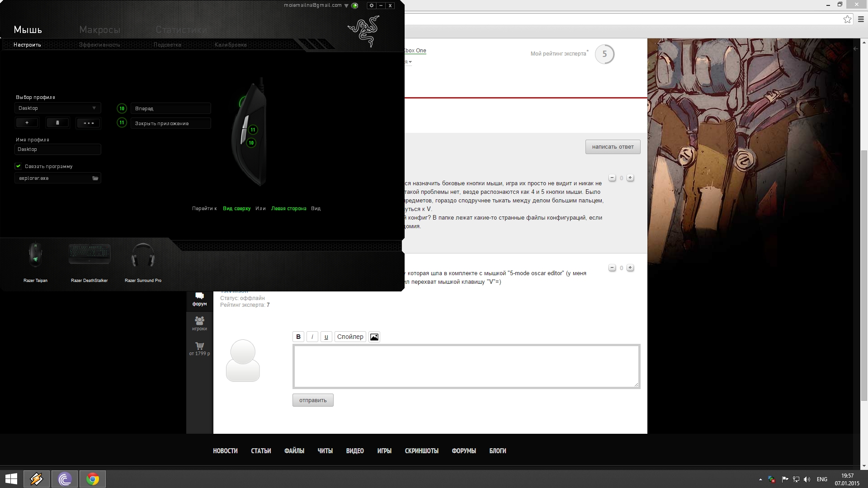Open the Подсветка sub-tab
This screenshot has height=488, width=868.
[x=167, y=45]
